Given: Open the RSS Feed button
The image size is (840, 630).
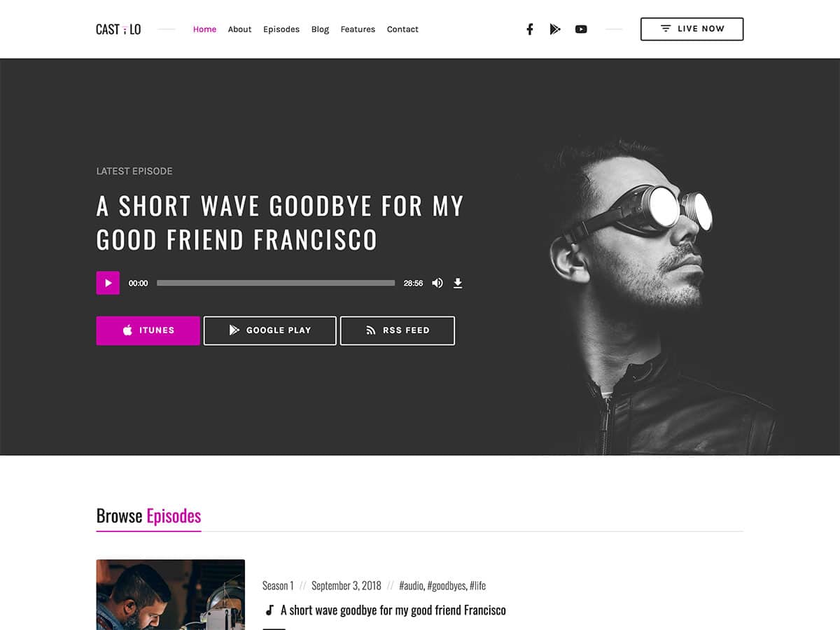Looking at the screenshot, I should coord(398,330).
